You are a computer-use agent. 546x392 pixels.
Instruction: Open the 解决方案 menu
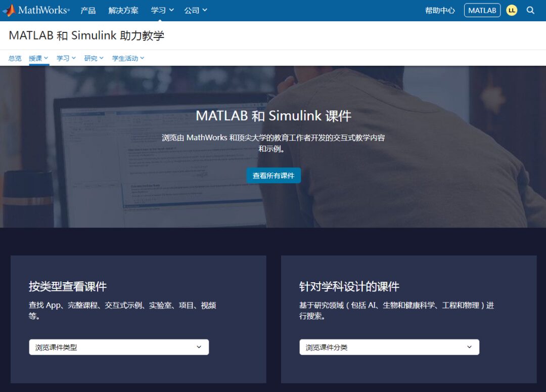click(x=123, y=11)
